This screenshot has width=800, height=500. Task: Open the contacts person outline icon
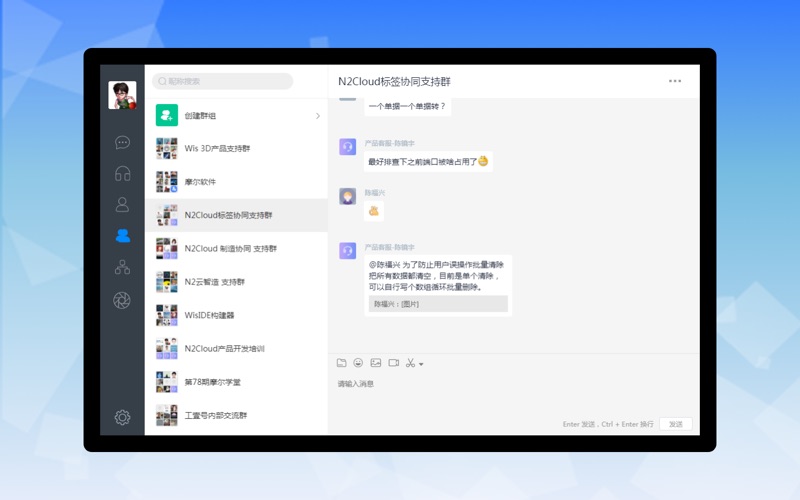pyautogui.click(x=122, y=205)
